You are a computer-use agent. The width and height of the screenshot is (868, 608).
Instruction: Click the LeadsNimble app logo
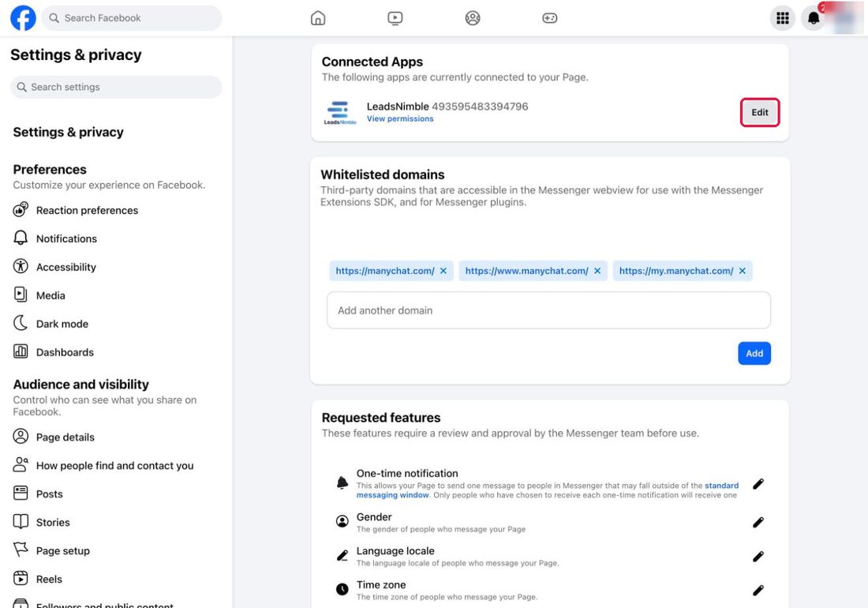click(x=340, y=113)
